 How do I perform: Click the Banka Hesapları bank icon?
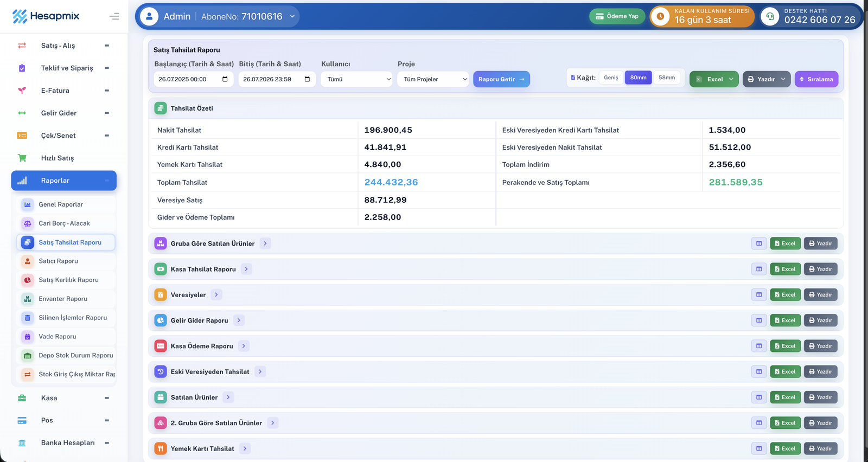(x=22, y=443)
